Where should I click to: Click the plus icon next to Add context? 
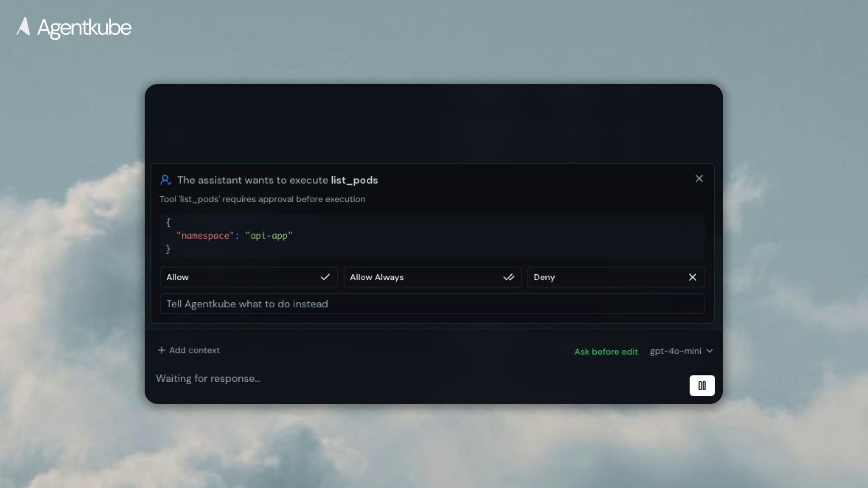coord(161,350)
